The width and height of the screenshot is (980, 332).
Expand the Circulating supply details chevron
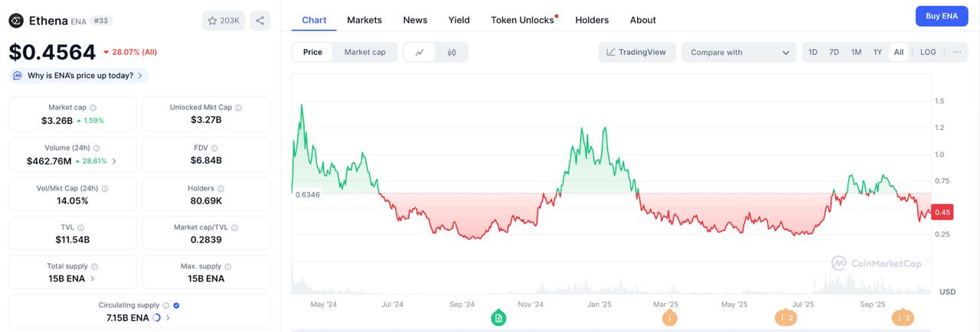pyautogui.click(x=168, y=317)
